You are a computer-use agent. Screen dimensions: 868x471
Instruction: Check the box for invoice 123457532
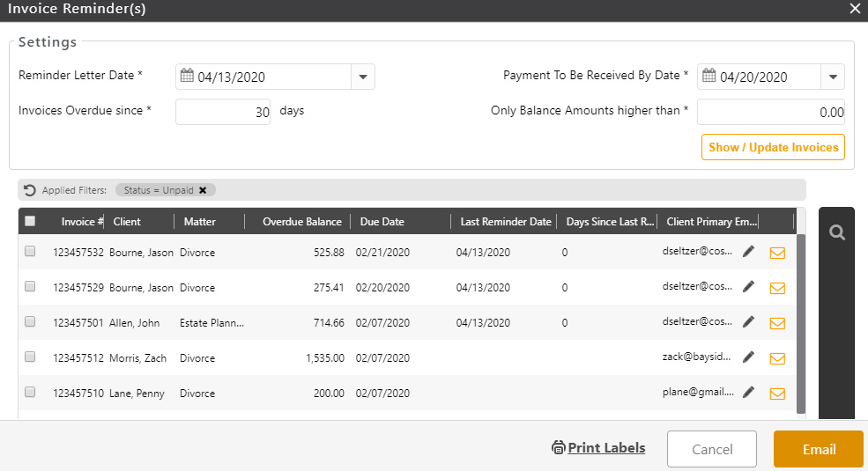coord(30,252)
